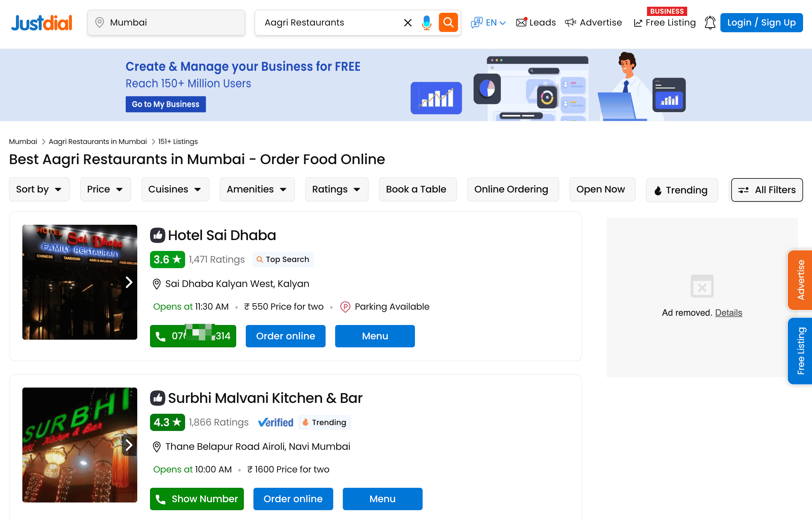
Task: Click the Justdial logo
Action: point(41,23)
